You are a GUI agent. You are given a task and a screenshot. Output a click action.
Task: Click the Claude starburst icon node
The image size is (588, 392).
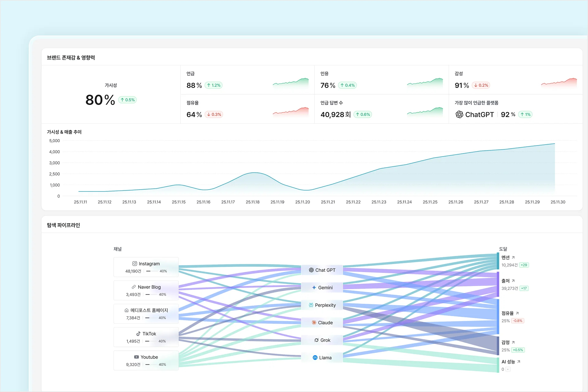tap(314, 322)
